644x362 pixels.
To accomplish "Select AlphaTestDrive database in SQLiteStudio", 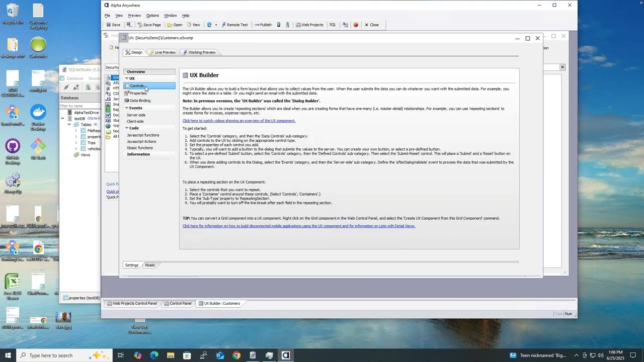I will [x=86, y=113].
